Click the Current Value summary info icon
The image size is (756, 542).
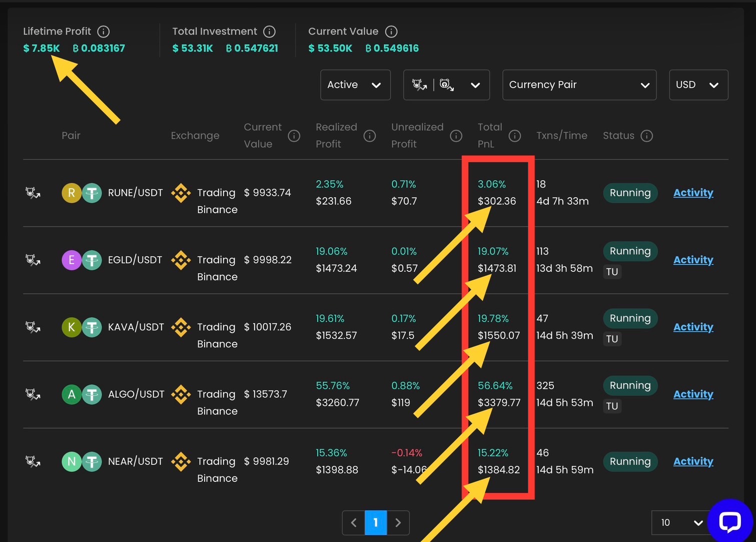point(391,32)
